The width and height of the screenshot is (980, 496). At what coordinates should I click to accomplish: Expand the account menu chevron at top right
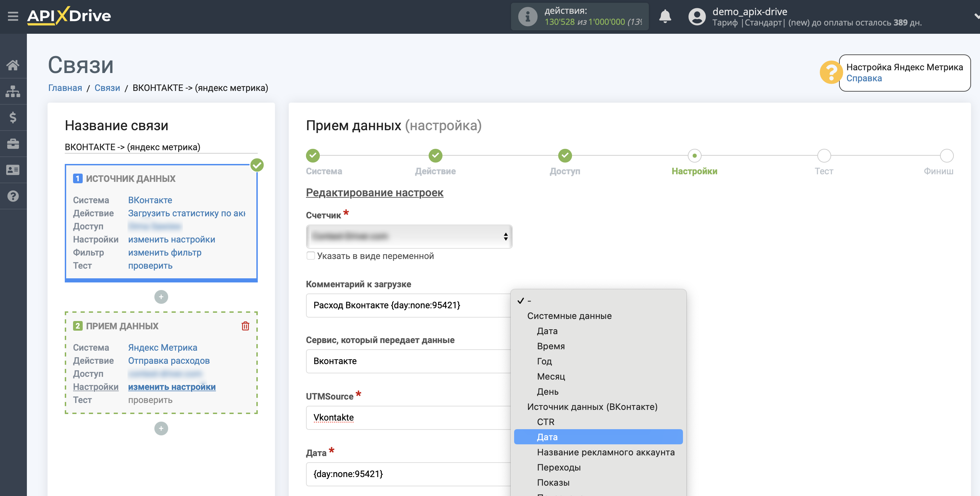click(976, 16)
